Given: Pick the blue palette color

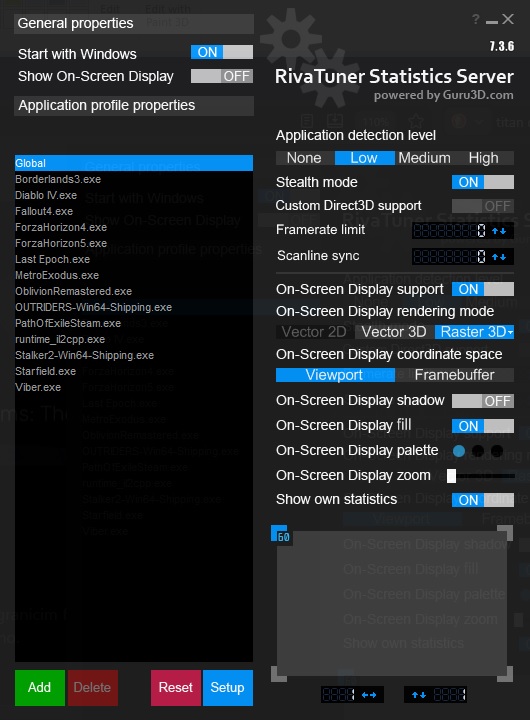Looking at the screenshot, I should click(x=459, y=451).
